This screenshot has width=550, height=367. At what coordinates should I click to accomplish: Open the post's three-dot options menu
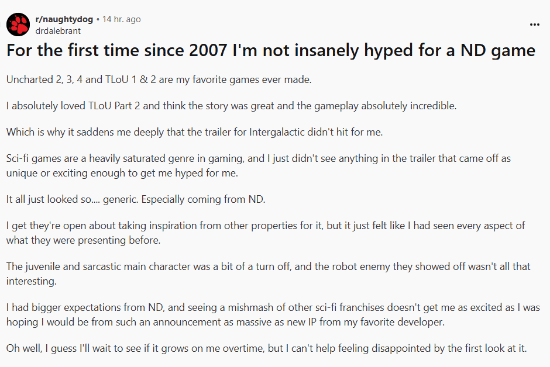[x=535, y=25]
